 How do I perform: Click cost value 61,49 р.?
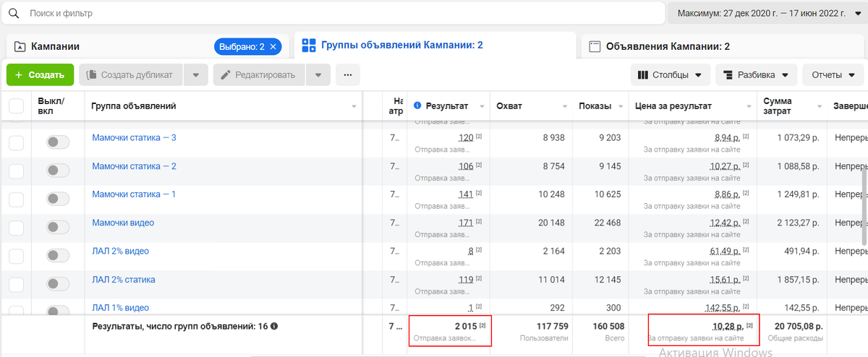coord(723,251)
